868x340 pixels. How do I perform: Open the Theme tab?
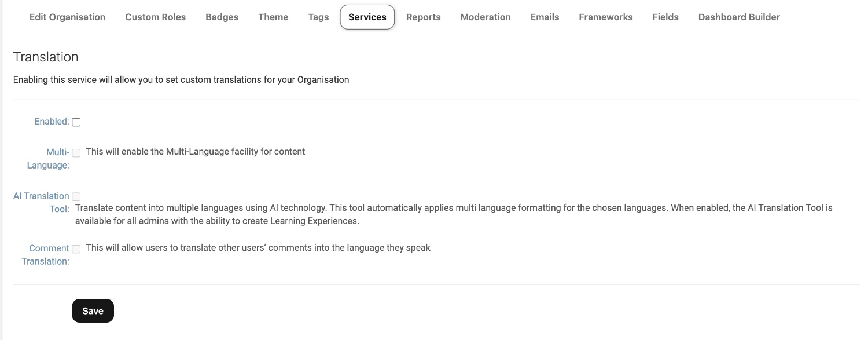point(273,17)
